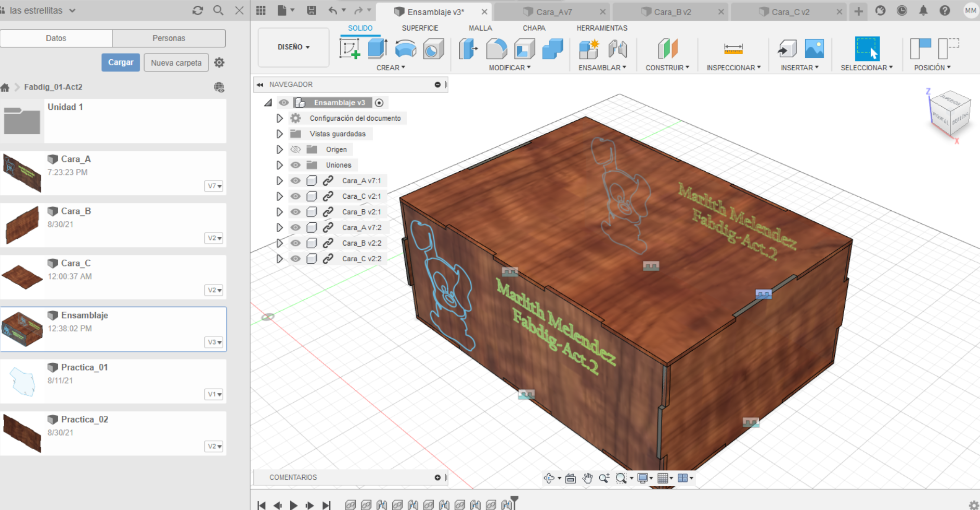This screenshot has height=510, width=980.
Task: Open the notifications bell
Action: [x=923, y=10]
